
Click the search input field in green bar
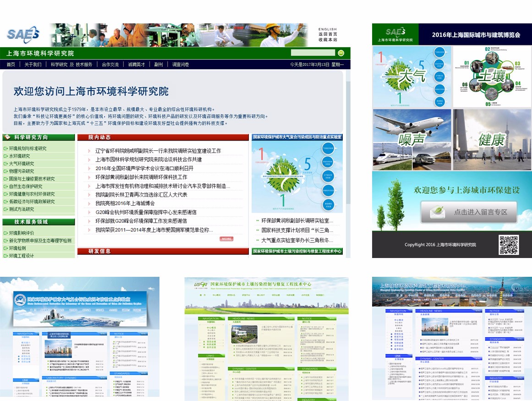(x=313, y=53)
